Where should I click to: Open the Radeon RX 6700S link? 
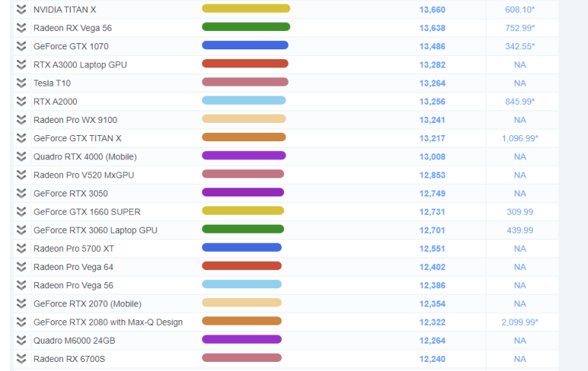tap(69, 359)
